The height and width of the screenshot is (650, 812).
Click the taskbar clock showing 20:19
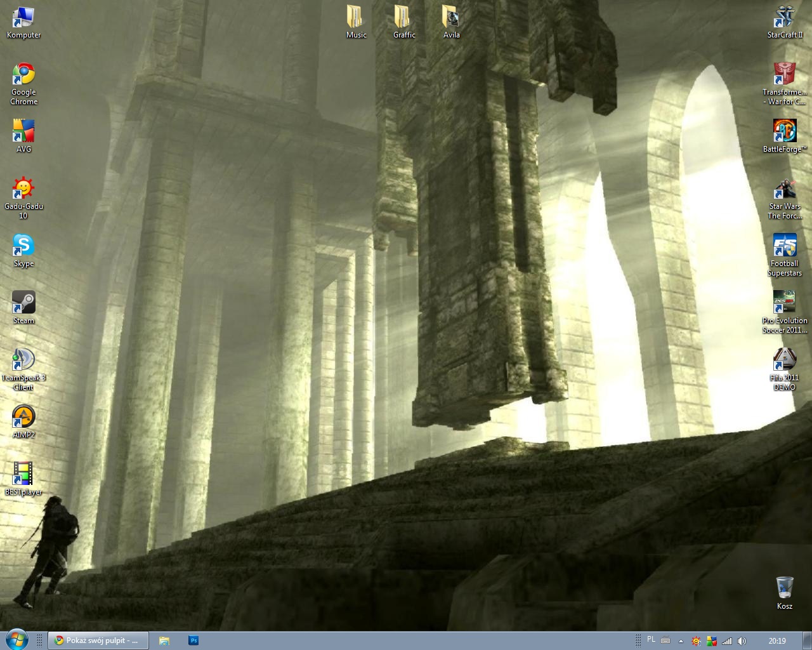[x=777, y=641]
